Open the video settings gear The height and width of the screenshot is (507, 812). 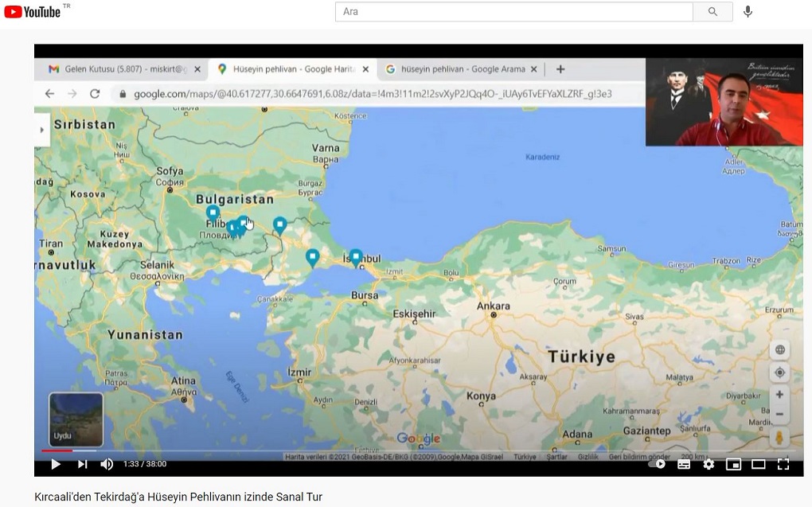709,464
